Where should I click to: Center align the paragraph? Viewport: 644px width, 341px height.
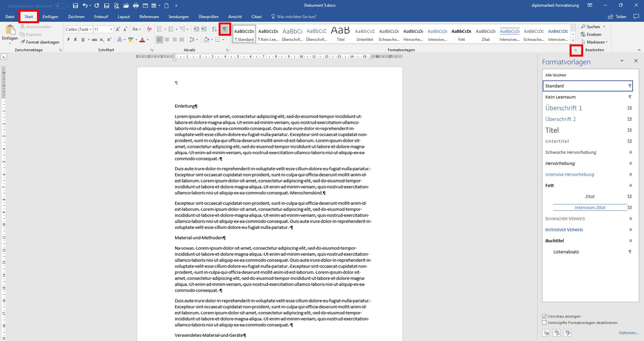[167, 40]
